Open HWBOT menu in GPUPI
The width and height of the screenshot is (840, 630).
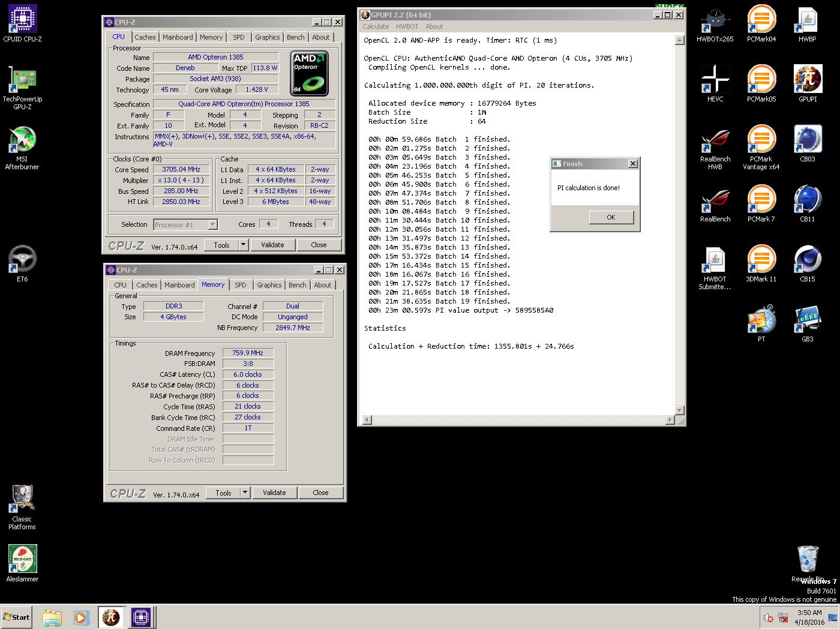[x=407, y=26]
